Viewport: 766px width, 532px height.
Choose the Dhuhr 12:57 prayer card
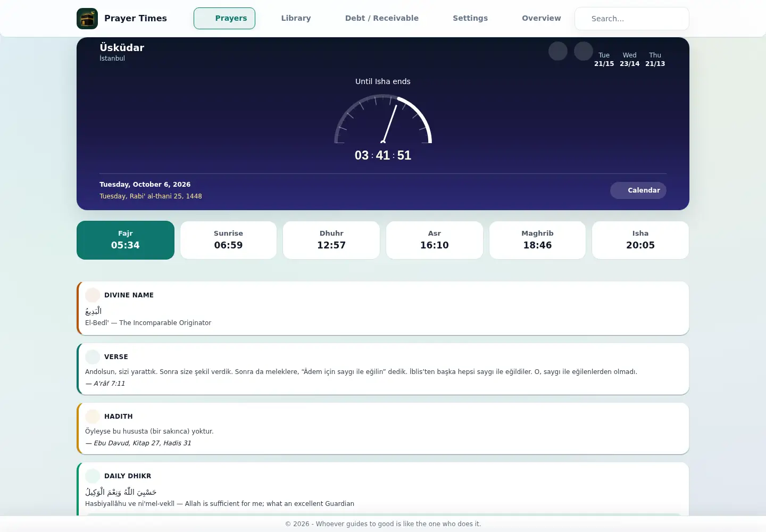(331, 240)
